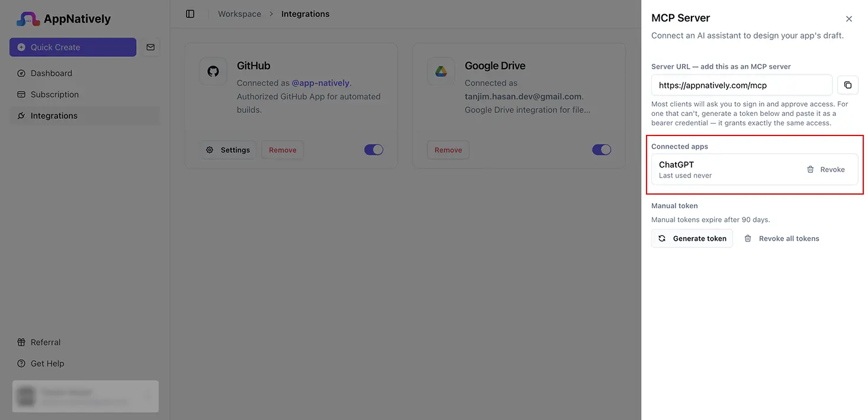This screenshot has height=420, width=868.
Task: Click Revoke all tokens
Action: (782, 238)
